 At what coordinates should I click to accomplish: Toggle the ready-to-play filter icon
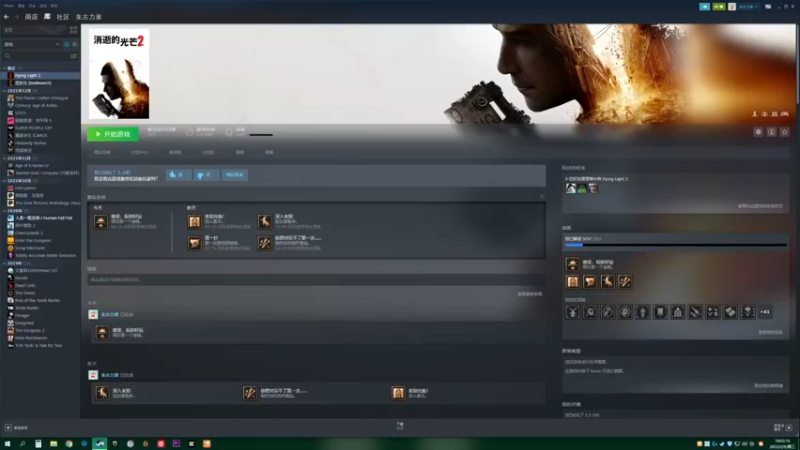(x=74, y=44)
